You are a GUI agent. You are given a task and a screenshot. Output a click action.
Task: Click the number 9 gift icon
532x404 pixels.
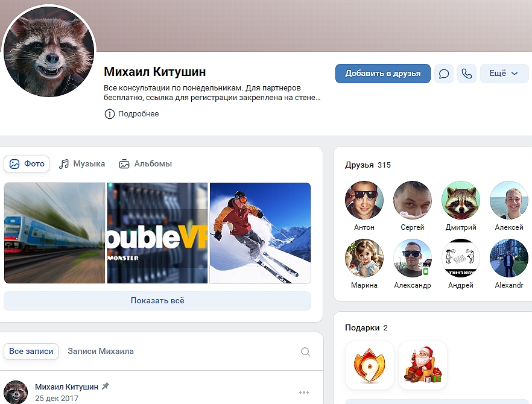pos(369,365)
